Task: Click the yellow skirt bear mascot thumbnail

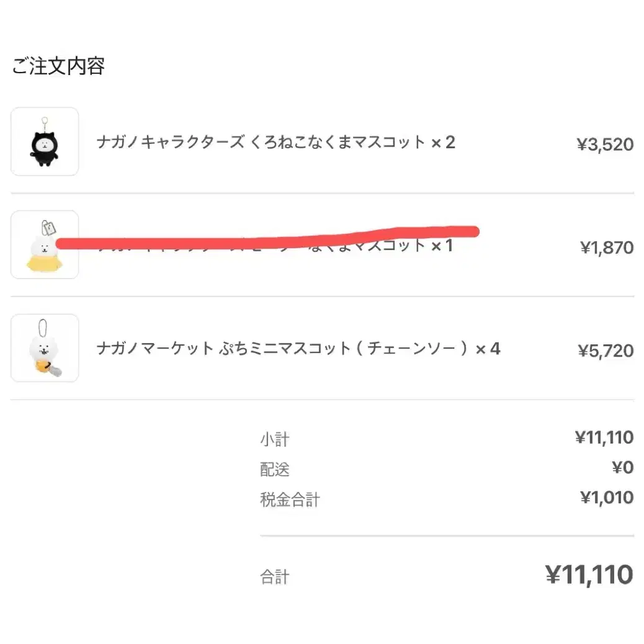Action: [x=45, y=244]
